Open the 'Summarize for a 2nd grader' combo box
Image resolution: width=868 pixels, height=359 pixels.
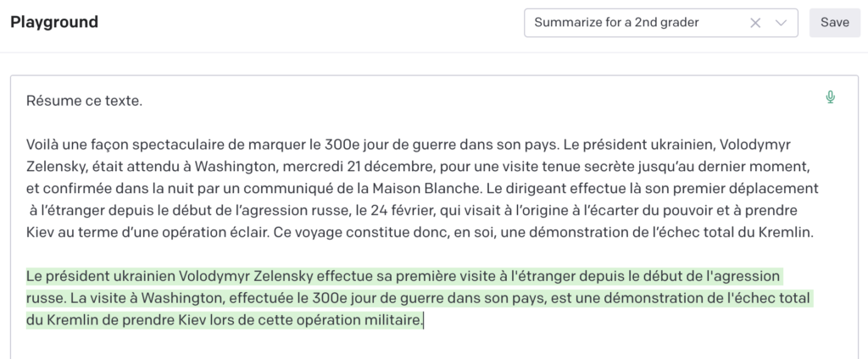[x=661, y=23]
